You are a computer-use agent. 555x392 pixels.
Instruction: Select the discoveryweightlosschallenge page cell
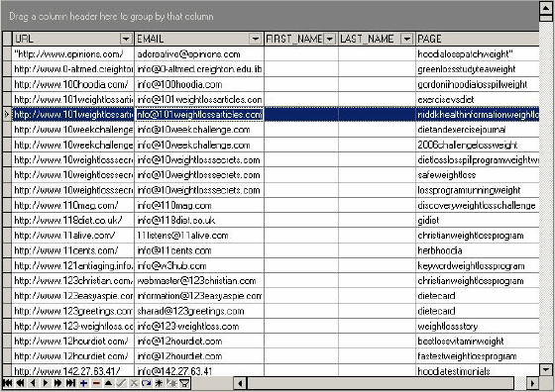point(478,205)
